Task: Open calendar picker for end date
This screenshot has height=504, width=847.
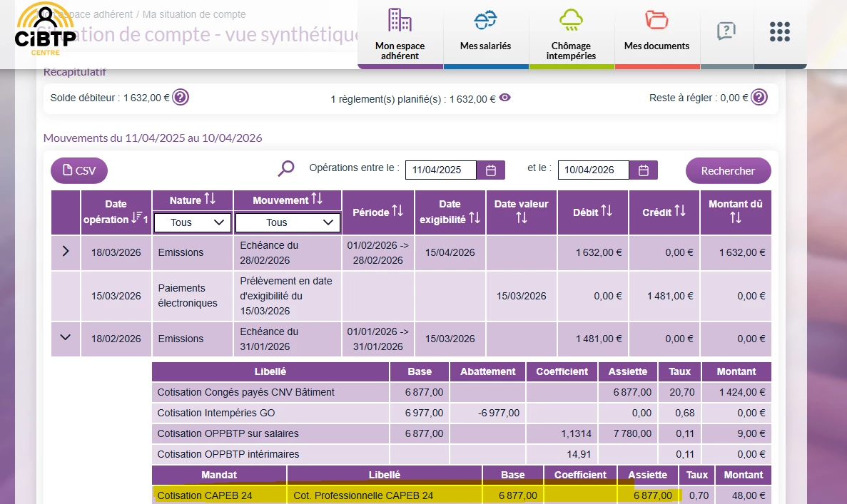Action: coord(644,170)
